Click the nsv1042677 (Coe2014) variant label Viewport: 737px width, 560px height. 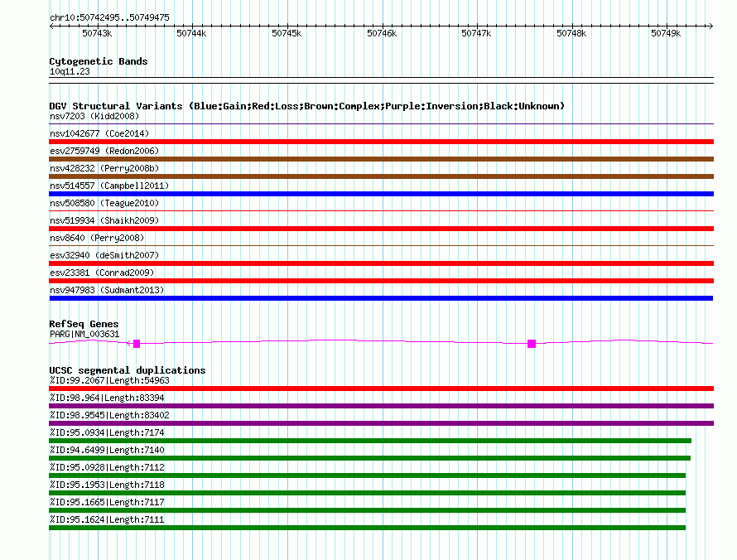point(99,133)
